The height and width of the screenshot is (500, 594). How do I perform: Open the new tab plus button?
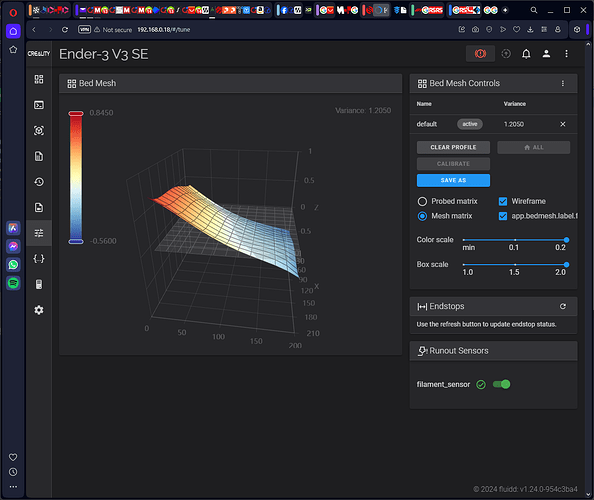tap(505, 10)
